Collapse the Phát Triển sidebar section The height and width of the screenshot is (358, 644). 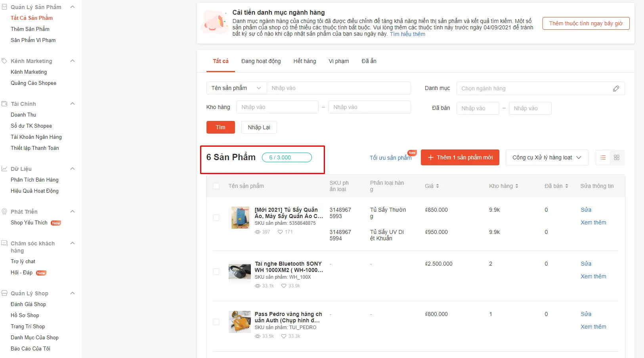[73, 211]
